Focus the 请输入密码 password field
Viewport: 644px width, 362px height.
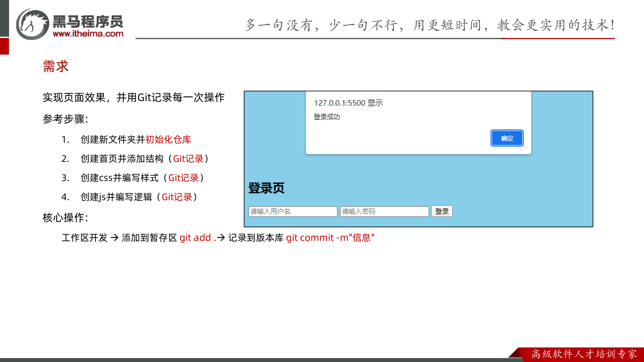click(384, 211)
